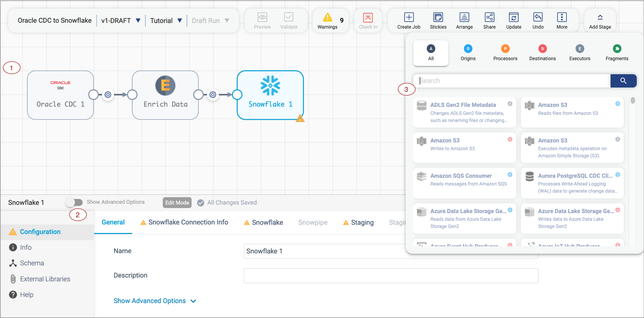The height and width of the screenshot is (318, 644).
Task: Click the Undo icon
Action: click(538, 17)
